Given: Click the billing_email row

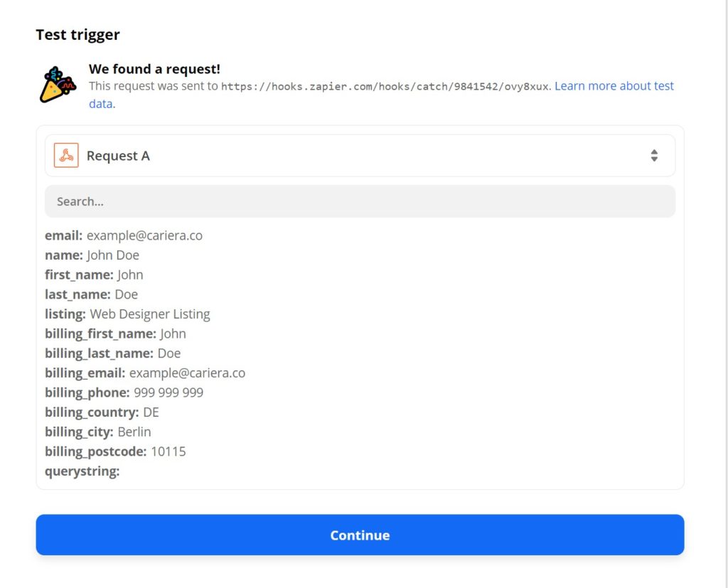Looking at the screenshot, I should (x=145, y=373).
